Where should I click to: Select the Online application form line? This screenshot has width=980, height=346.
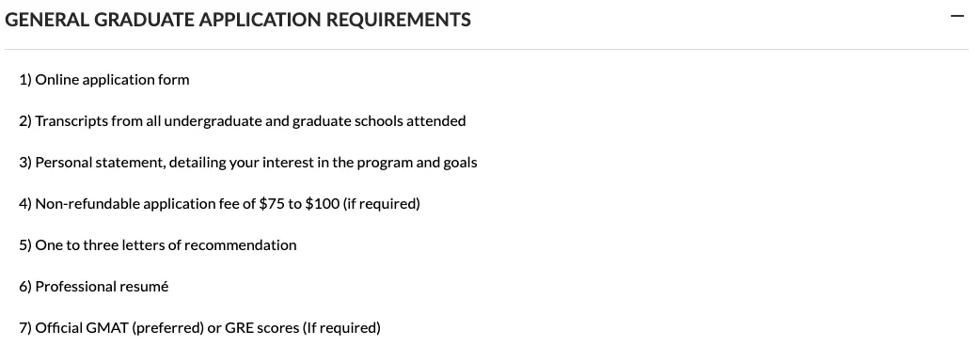[x=104, y=80]
